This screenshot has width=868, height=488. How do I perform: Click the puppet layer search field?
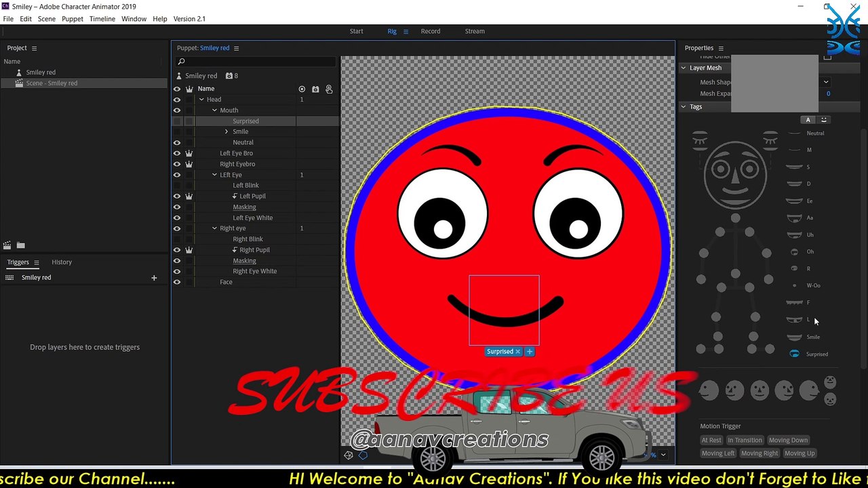tap(256, 62)
